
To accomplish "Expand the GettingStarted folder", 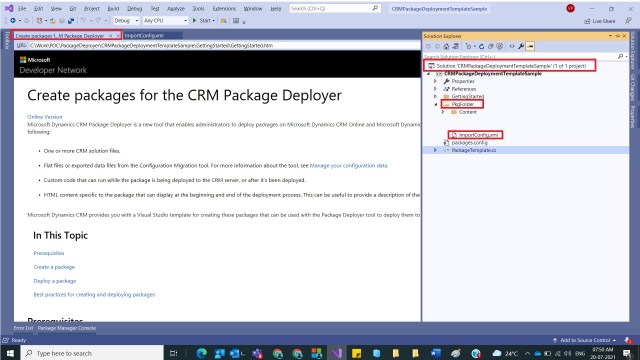I will (x=435, y=96).
